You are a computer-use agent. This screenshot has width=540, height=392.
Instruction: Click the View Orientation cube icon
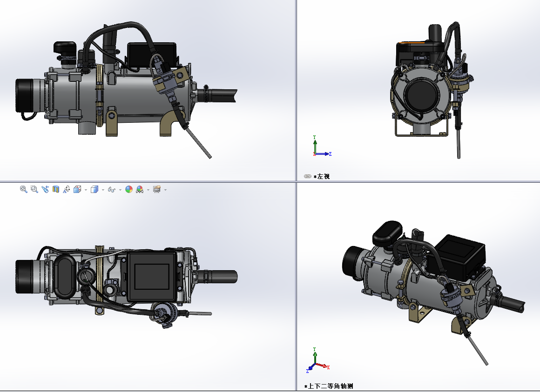(x=77, y=189)
